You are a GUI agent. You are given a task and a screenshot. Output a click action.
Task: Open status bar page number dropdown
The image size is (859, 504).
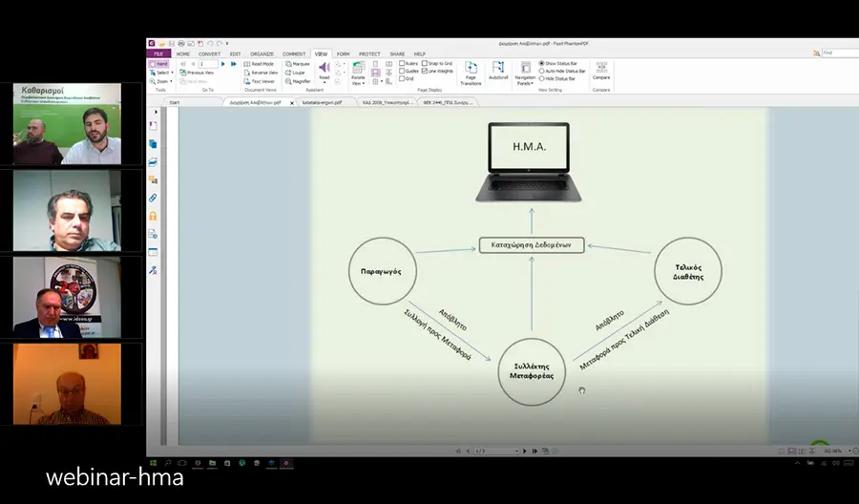pos(516,451)
